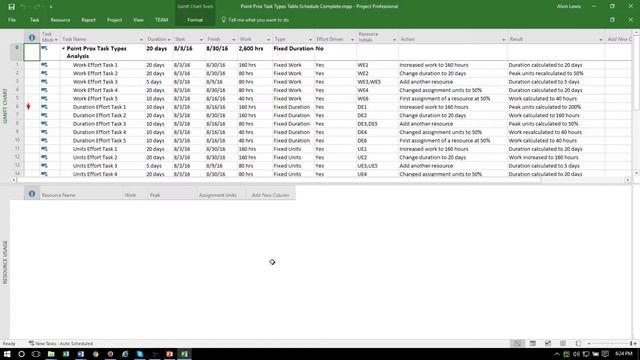
Task: Click the Indicators column header in Gantt table
Action: (x=32, y=37)
